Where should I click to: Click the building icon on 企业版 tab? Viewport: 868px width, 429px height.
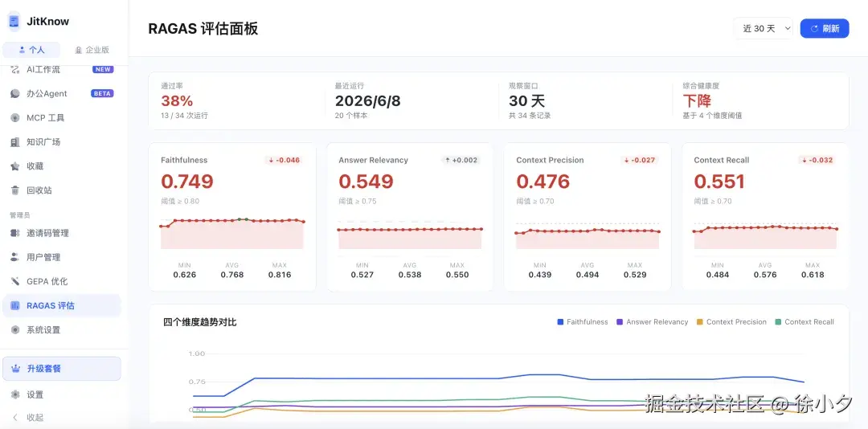tap(78, 50)
